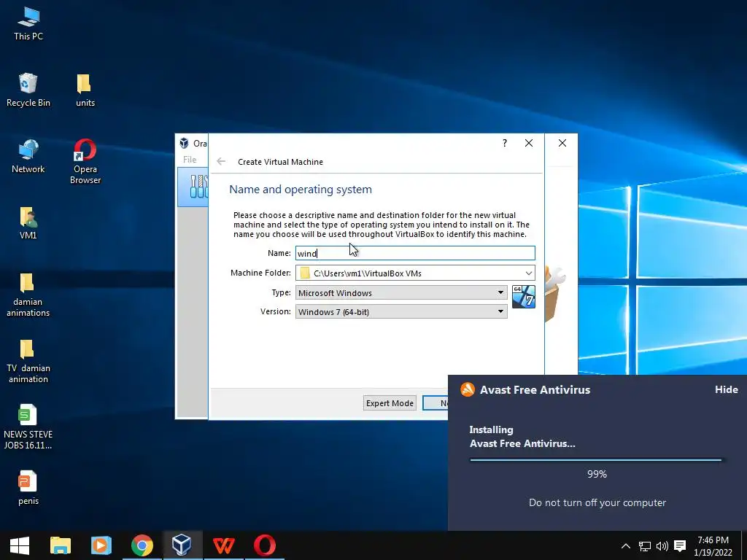
Task: Open the File menu in VirtualBox Manager
Action: click(x=190, y=160)
